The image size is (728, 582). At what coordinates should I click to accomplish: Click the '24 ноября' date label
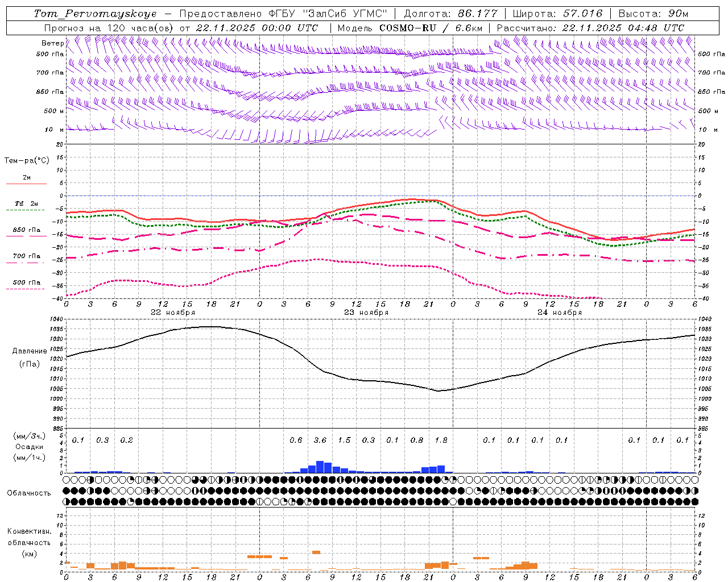(560, 313)
